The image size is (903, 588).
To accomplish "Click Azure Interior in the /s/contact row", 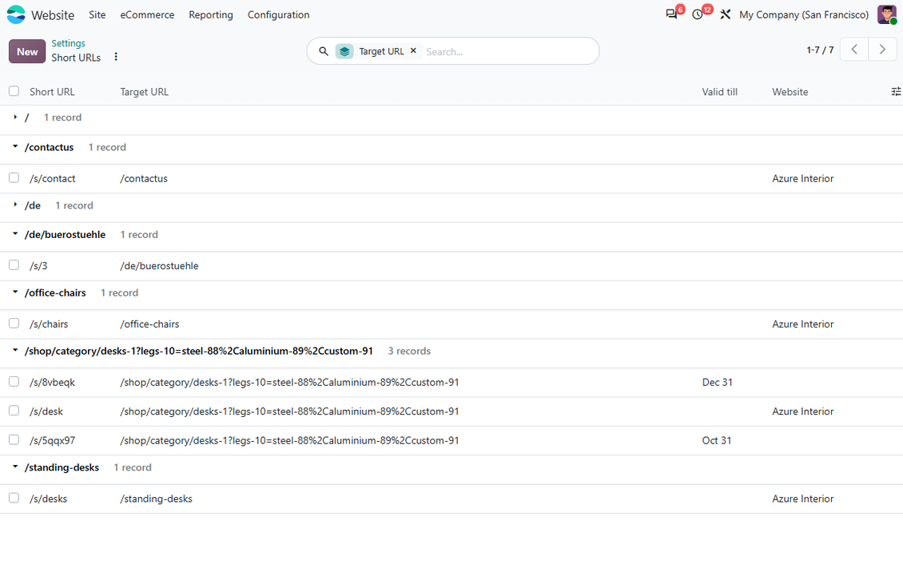I will pyautogui.click(x=803, y=178).
